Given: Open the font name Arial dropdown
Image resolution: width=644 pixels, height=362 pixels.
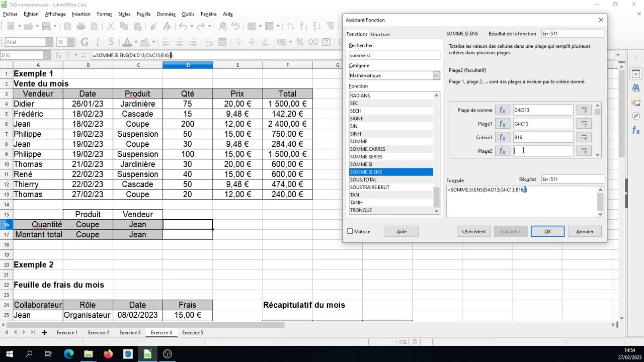Looking at the screenshot, I should [49, 42].
